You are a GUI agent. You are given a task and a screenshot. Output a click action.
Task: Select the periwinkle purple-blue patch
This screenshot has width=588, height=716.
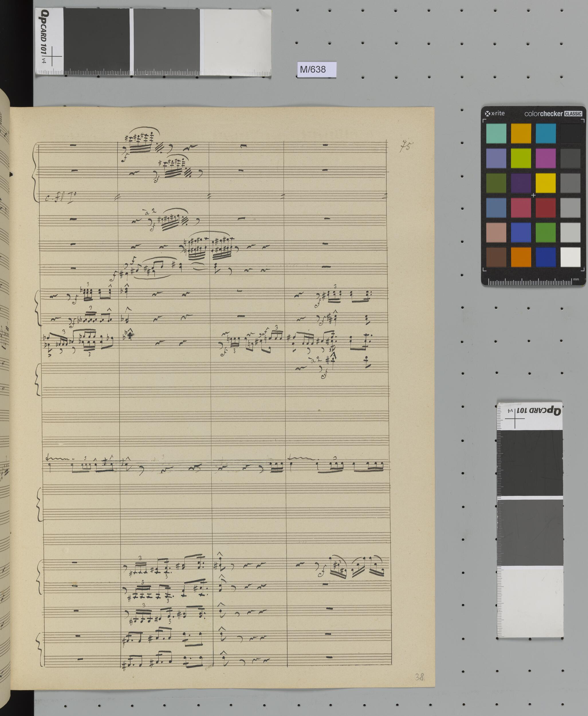coord(496,158)
